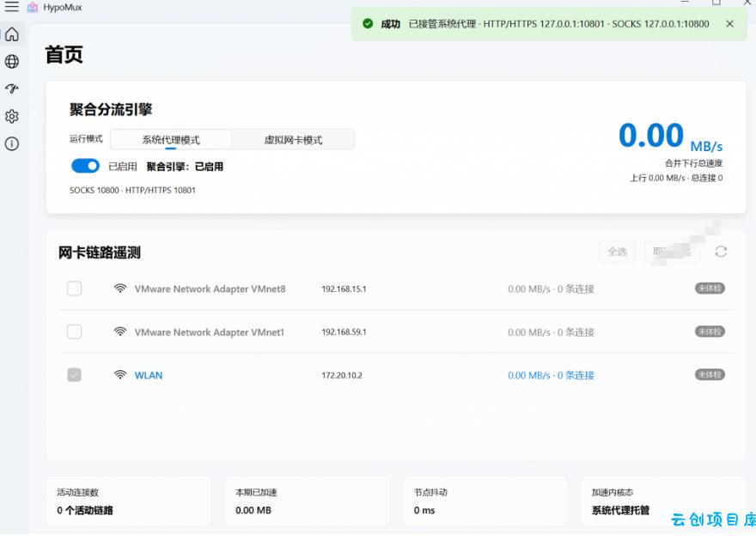Click VMnet1 0.00 MB/s connection stats
This screenshot has height=541, width=756.
pyautogui.click(x=551, y=332)
